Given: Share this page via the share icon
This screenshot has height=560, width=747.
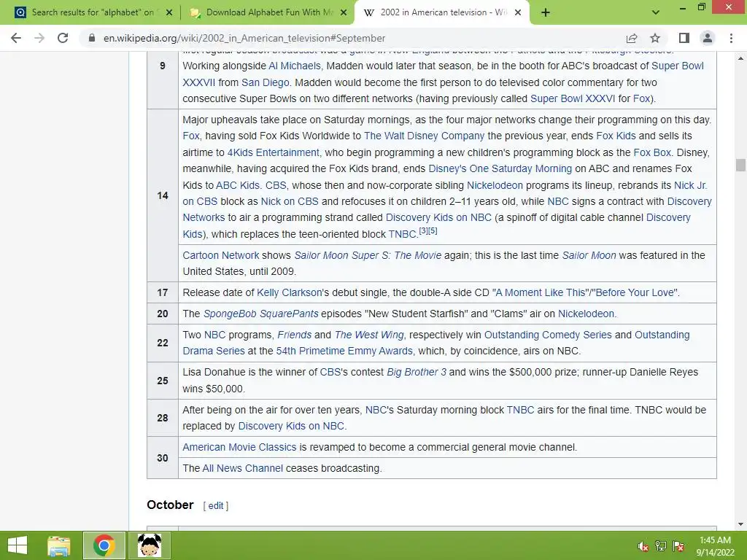Looking at the screenshot, I should (632, 38).
